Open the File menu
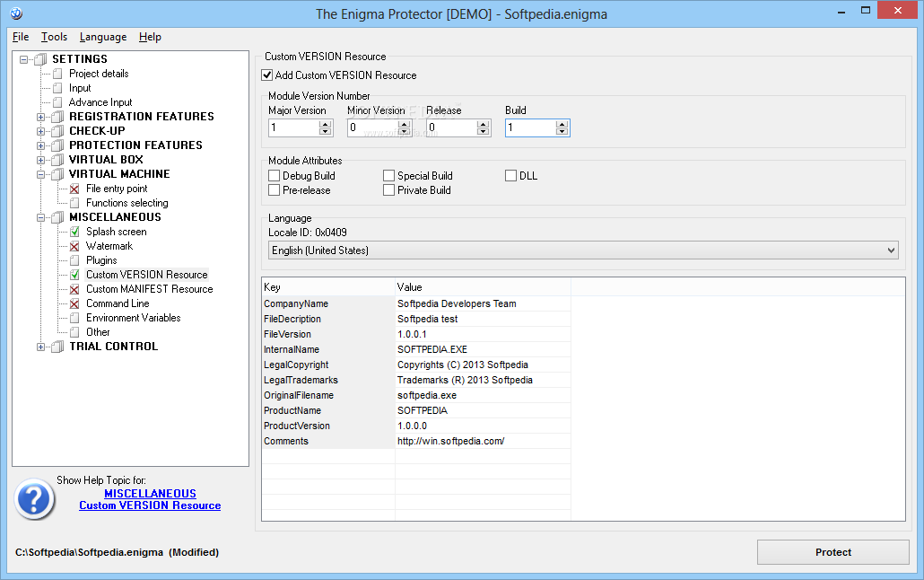This screenshot has height=580, width=924. (21, 37)
